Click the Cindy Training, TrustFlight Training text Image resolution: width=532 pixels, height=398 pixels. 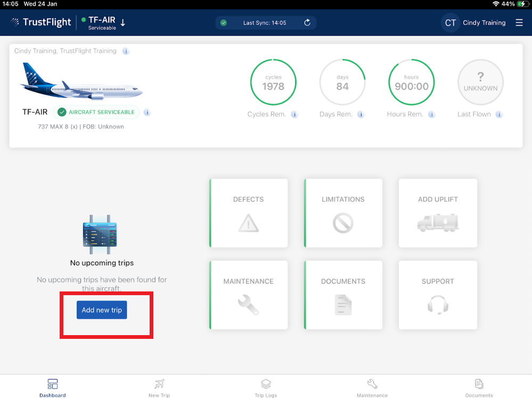coord(65,51)
